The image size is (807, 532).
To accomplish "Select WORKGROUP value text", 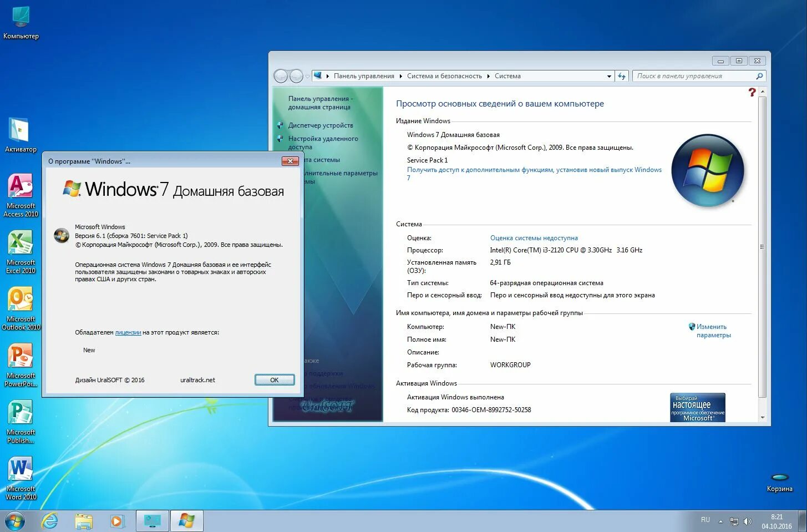I will [x=510, y=365].
